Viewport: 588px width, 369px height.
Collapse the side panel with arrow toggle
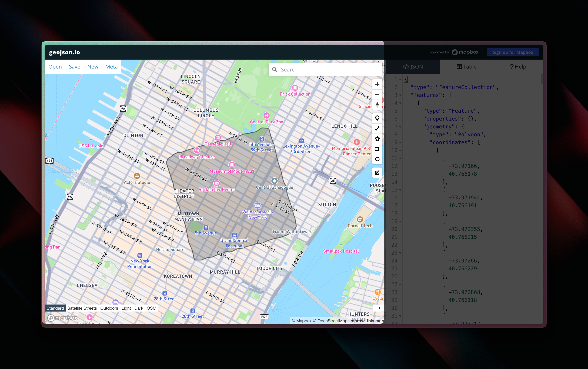pos(379,308)
